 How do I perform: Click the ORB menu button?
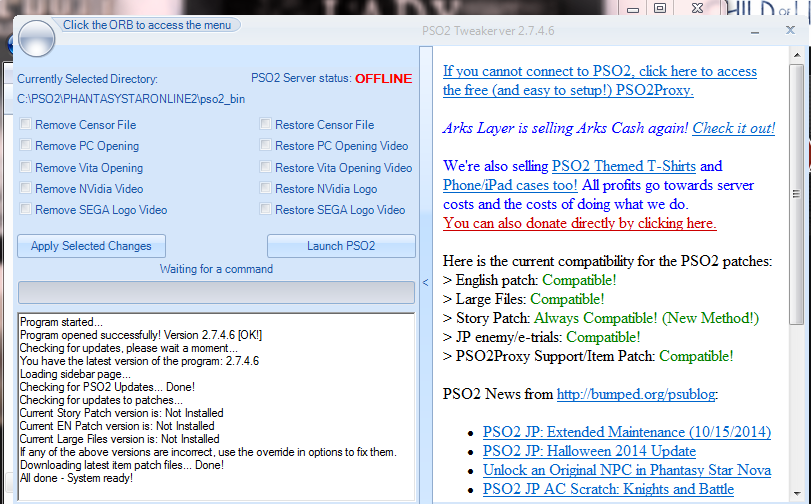(36, 39)
